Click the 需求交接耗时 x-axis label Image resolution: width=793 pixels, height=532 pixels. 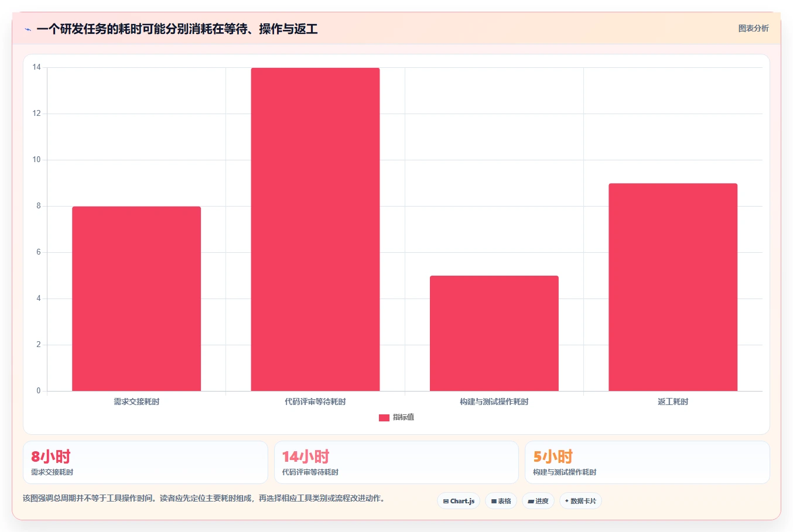click(136, 401)
